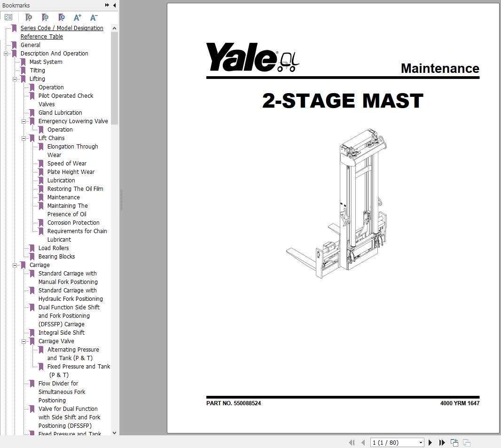This screenshot has height=448, width=501.
Task: Go to the Corrosion Protection section
Action: click(x=73, y=222)
